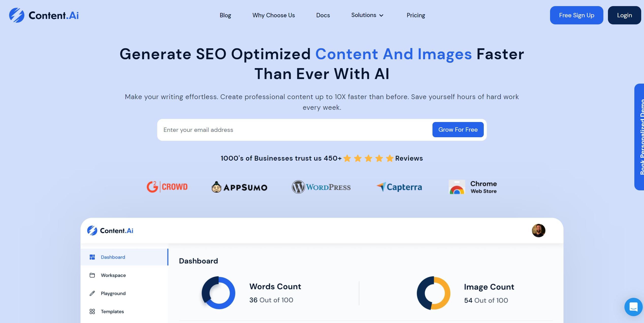Screen dimensions: 644x323
Task: Click the G2 Crowd logo link
Action: (167, 187)
